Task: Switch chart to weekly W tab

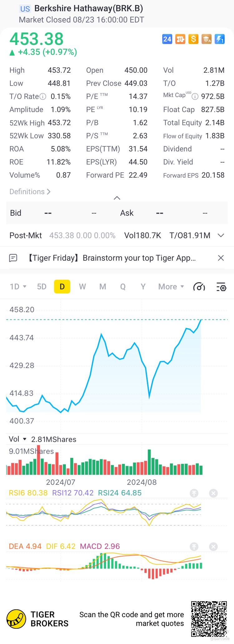Action: (x=82, y=287)
